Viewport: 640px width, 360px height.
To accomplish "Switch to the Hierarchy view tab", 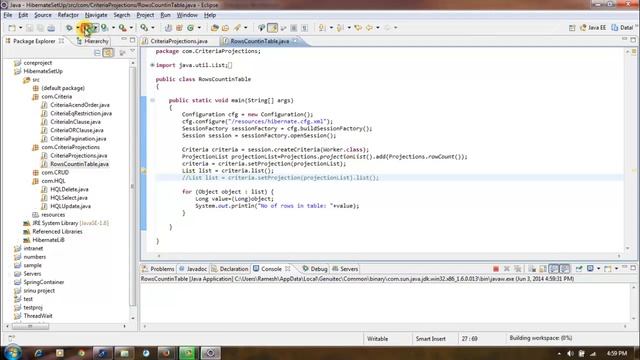I will point(93,41).
